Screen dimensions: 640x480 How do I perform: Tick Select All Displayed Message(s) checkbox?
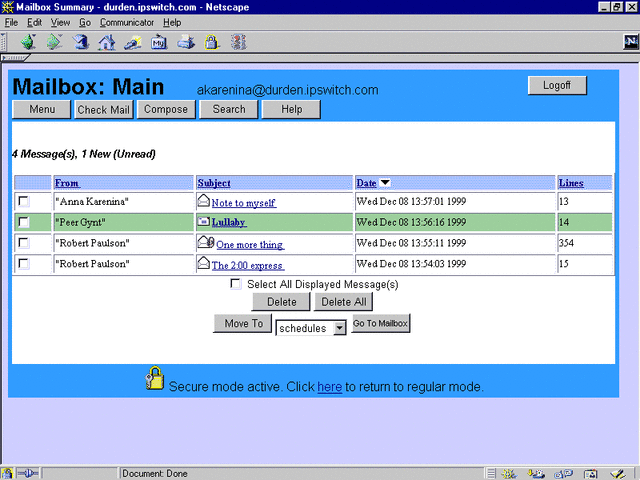click(x=236, y=284)
